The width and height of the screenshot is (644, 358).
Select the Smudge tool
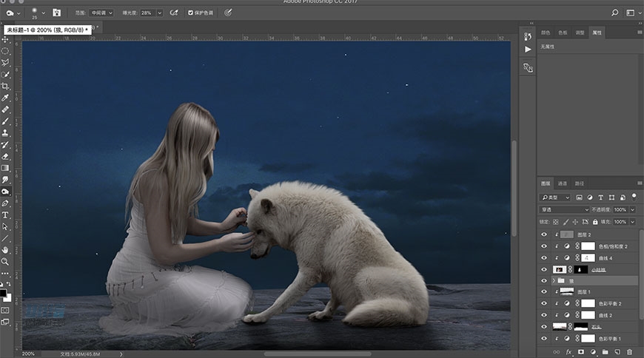click(5, 180)
